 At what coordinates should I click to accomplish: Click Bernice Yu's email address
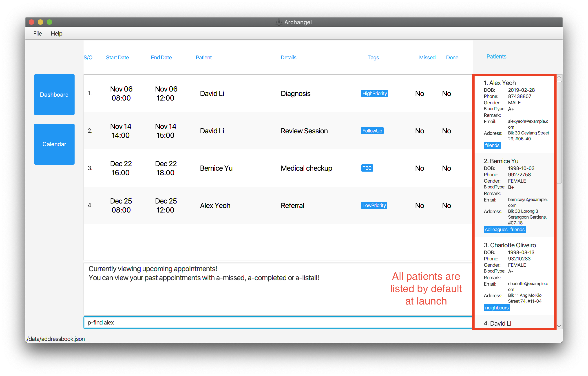[528, 202]
